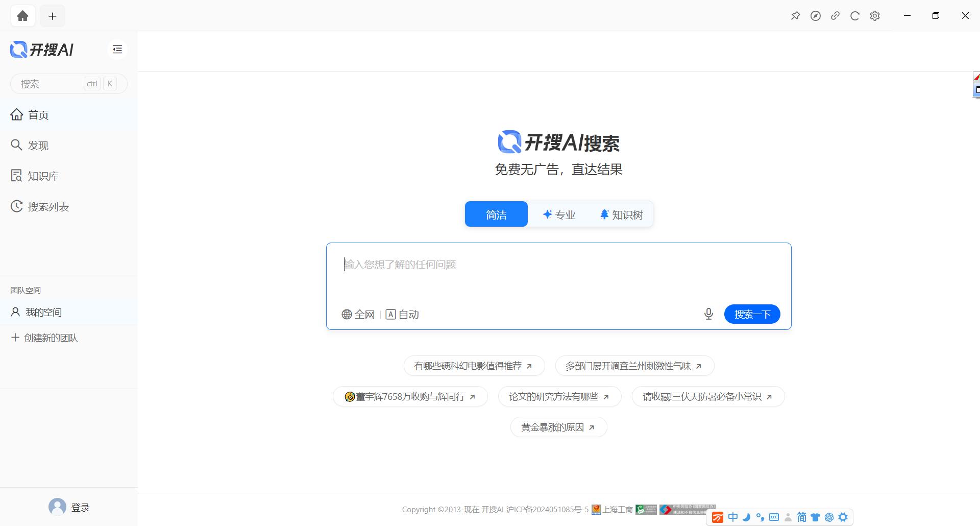This screenshot has height=526, width=980.
Task: Click 登录 to sign in
Action: (x=80, y=508)
